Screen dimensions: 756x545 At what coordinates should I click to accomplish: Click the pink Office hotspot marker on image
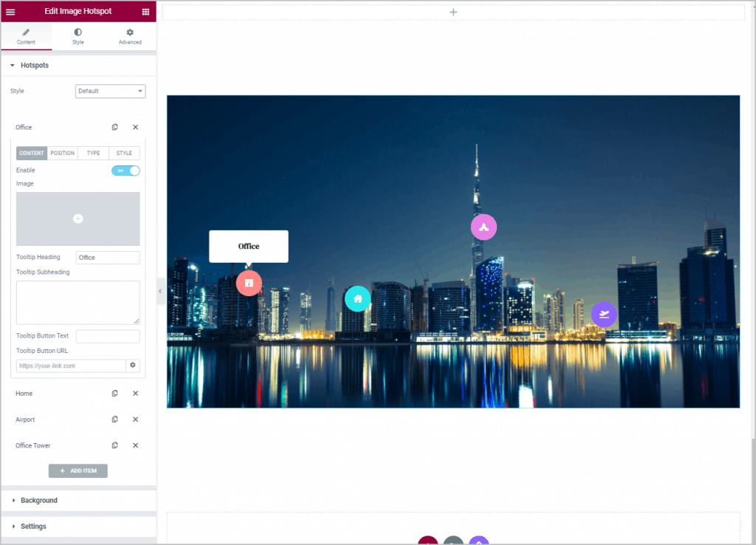(x=249, y=283)
